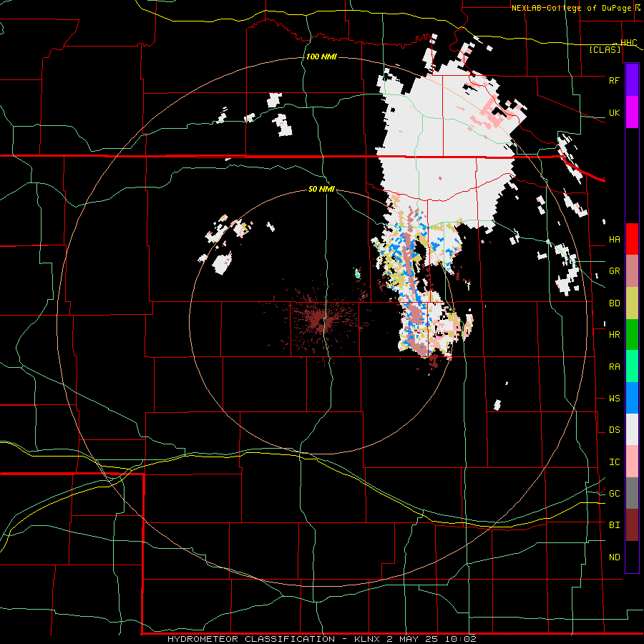
Task: Click the HYDROMETEOR CLASSIFICATION caption text
Action: 251,639
